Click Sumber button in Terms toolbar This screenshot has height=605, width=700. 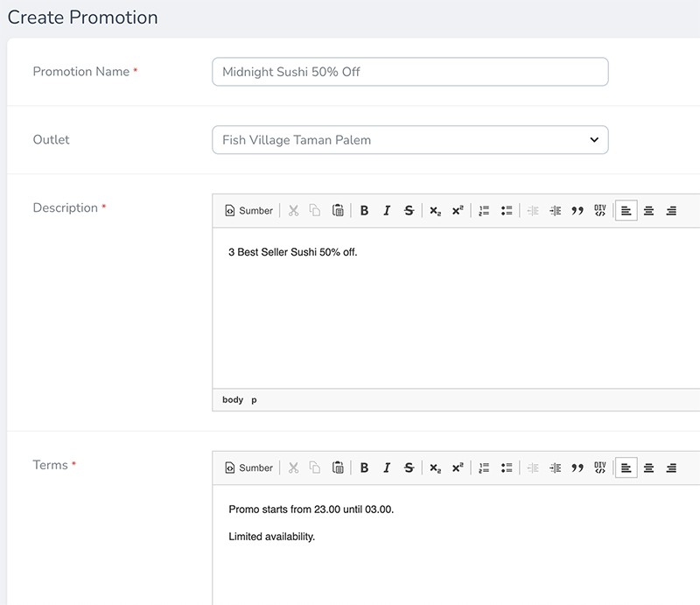tap(248, 468)
